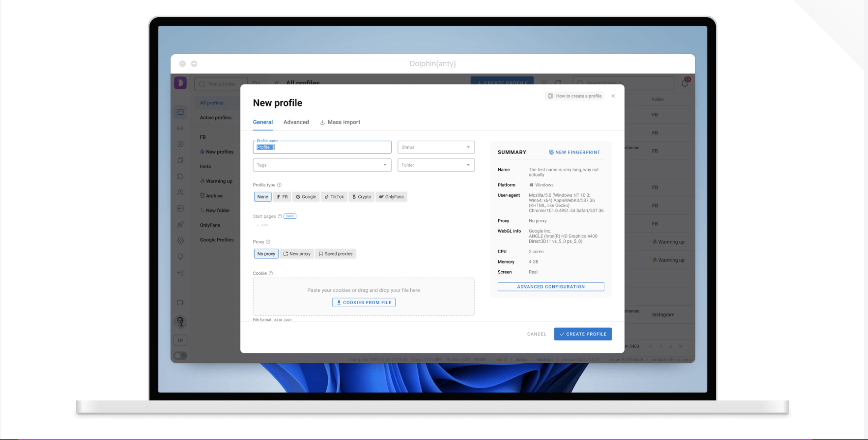
Task: Close the New profile dialog
Action: (613, 96)
